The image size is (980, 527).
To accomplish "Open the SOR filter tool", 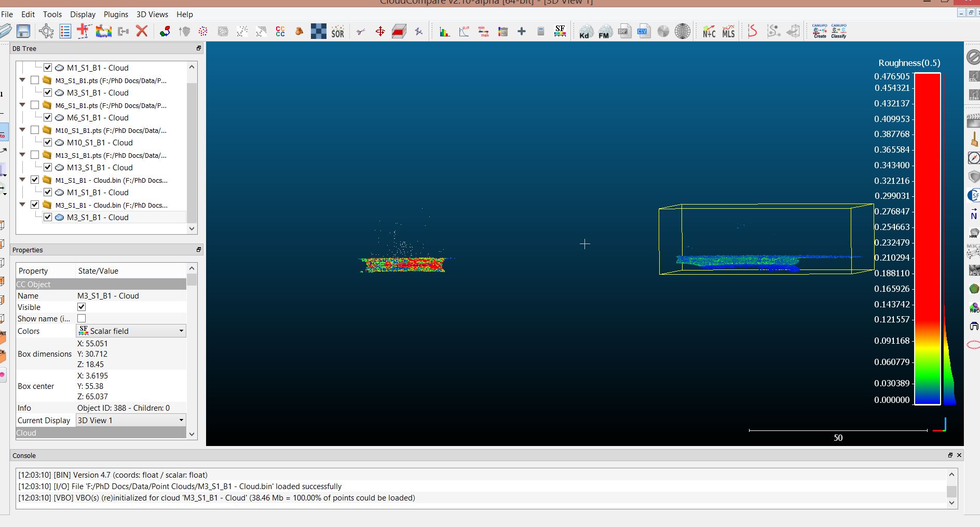I will pos(338,32).
